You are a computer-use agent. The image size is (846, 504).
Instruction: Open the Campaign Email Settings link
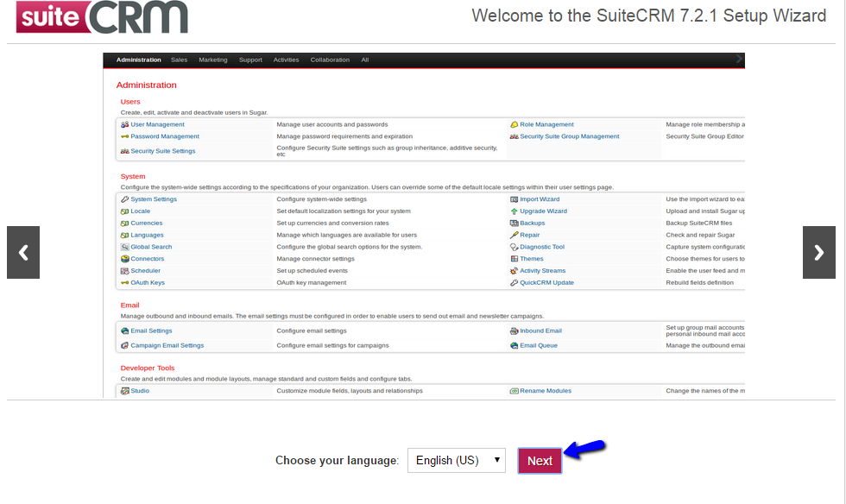coord(167,345)
